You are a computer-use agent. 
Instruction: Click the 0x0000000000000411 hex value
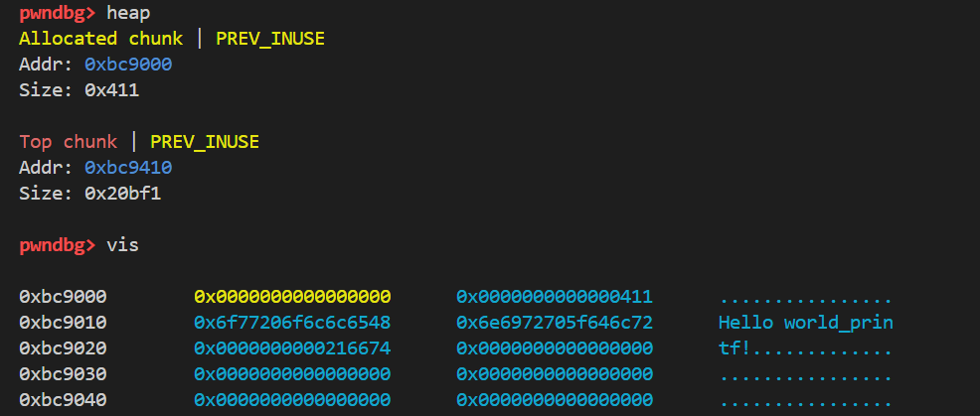point(555,296)
